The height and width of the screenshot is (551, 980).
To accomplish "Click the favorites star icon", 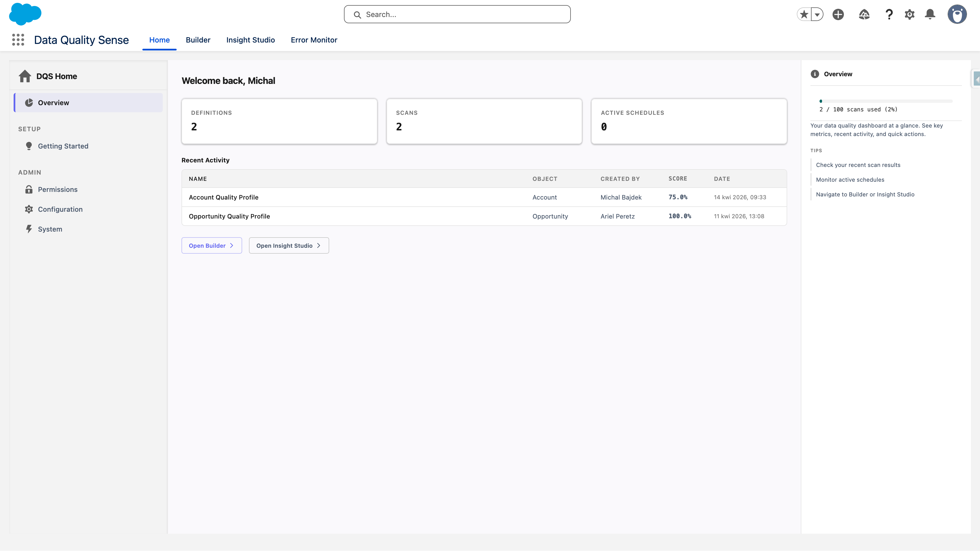I will [x=804, y=14].
